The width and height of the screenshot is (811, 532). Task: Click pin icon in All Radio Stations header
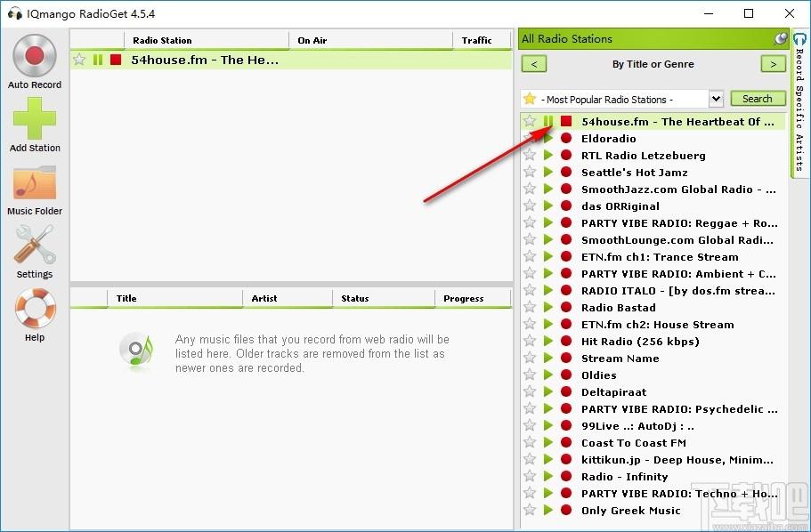(781, 38)
